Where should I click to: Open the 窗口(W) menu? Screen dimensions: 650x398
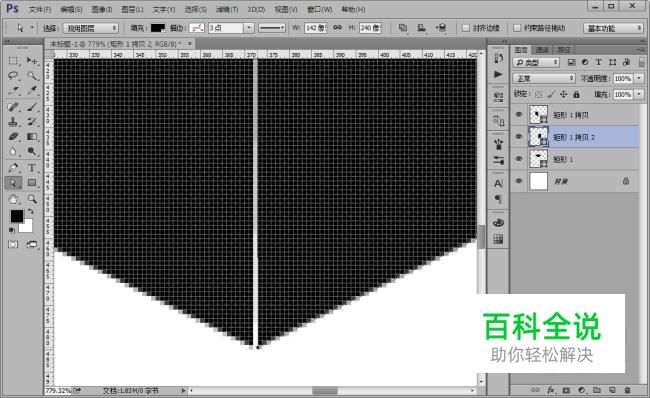[x=319, y=9]
